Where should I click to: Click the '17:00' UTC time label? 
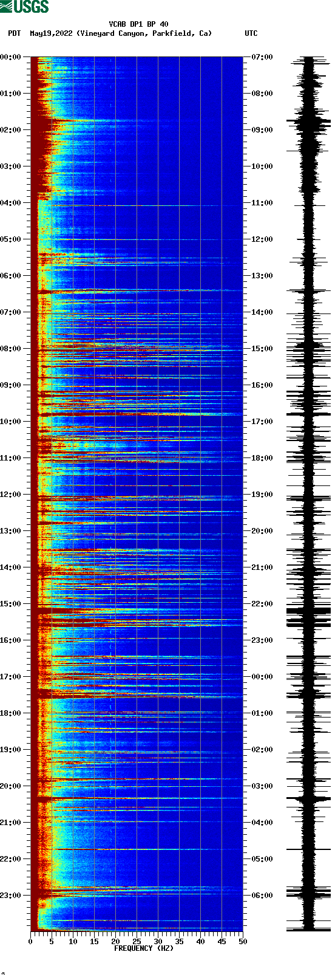[x=262, y=422]
